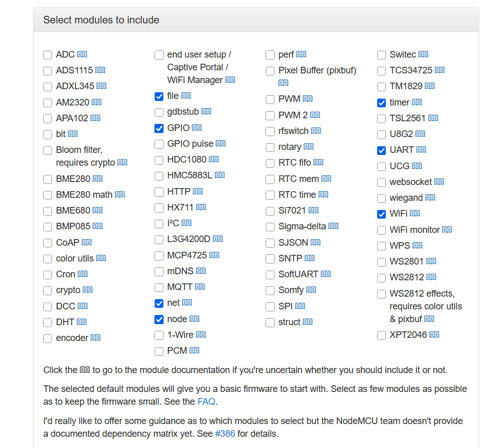
Task: Open docs icon next to WiFi monitor
Action: 447,230
